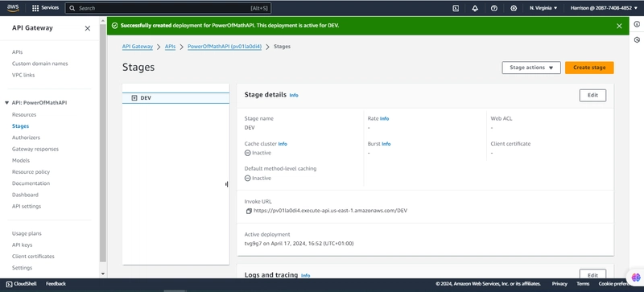The image size is (644, 292).
Task: Open the Stage actions dropdown
Action: [x=531, y=68]
